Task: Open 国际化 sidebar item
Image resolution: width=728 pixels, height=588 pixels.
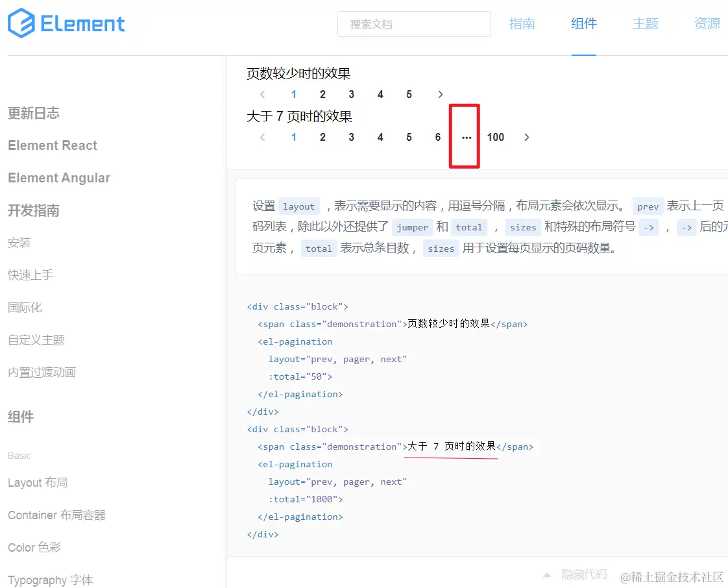Action: pyautogui.click(x=25, y=308)
